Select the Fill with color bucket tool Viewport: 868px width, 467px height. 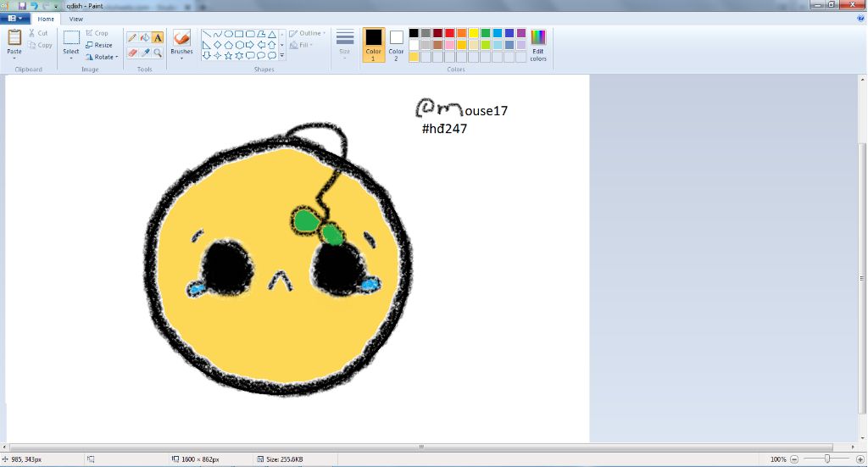[144, 37]
